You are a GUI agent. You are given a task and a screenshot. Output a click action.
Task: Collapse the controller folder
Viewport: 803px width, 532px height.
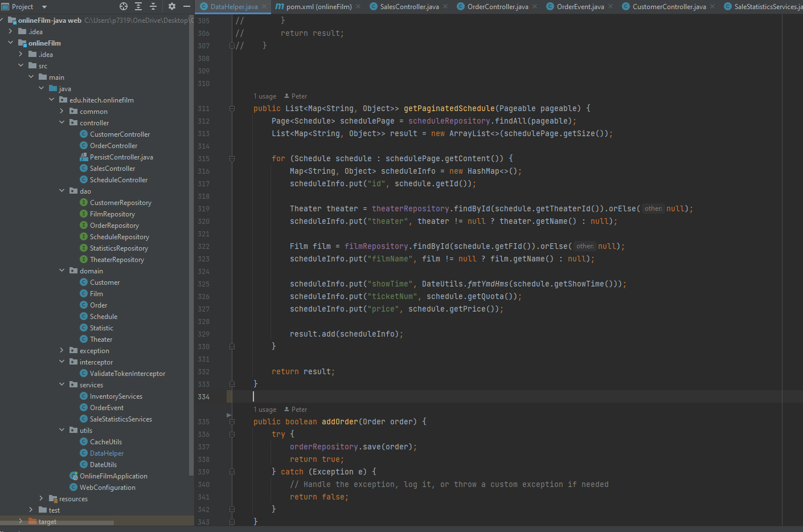(62, 122)
